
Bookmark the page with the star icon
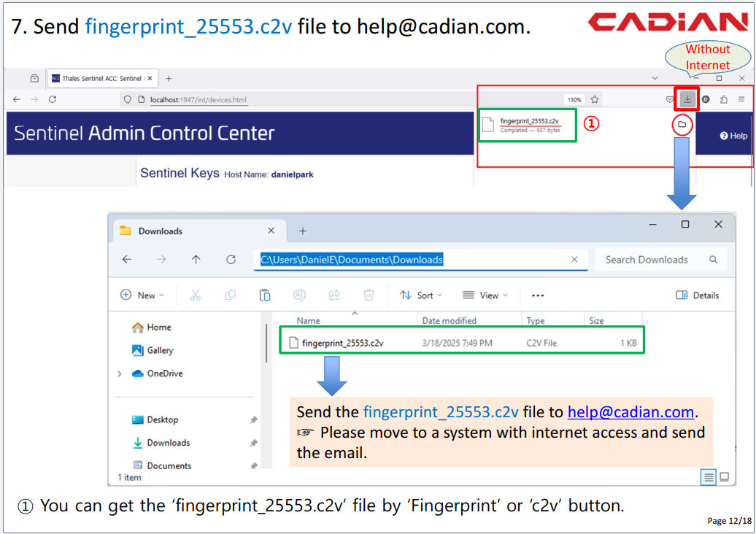coord(595,99)
